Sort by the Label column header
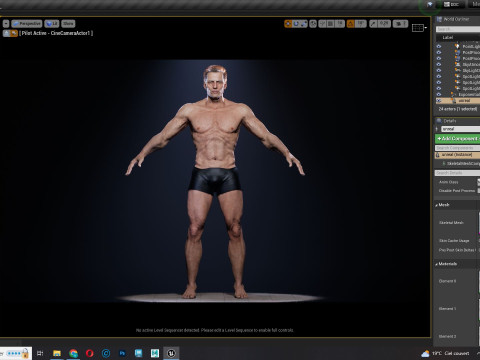 click(x=448, y=37)
